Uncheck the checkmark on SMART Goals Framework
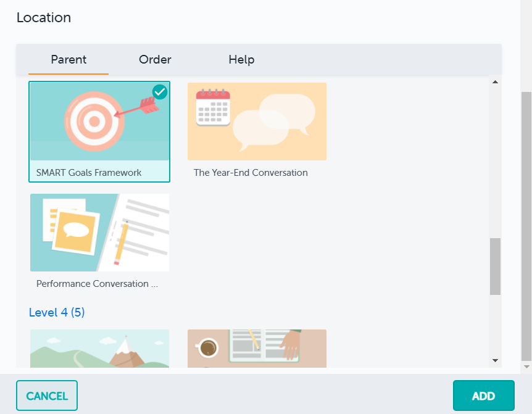Viewport: 532px width, 414px height. click(160, 92)
